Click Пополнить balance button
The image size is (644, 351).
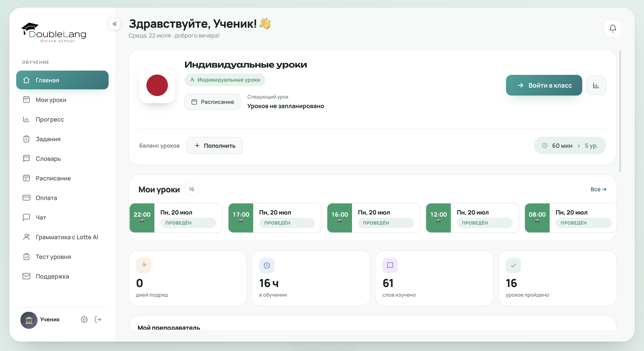click(214, 145)
